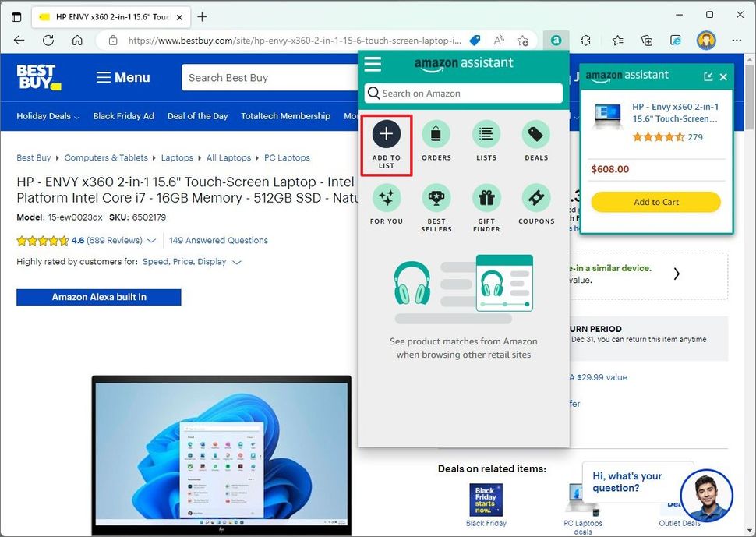Click the Search on Amazon input field
Screen dimensions: 756x537
point(463,93)
